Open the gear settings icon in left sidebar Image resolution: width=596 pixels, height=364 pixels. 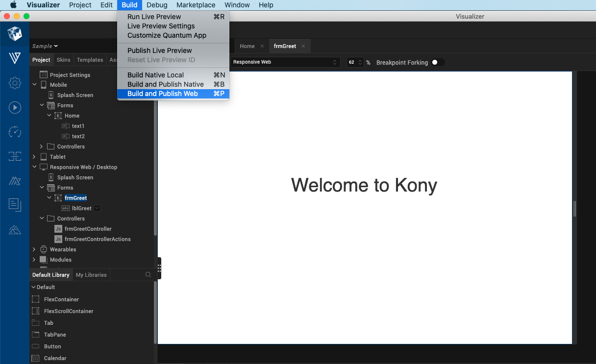tap(15, 83)
